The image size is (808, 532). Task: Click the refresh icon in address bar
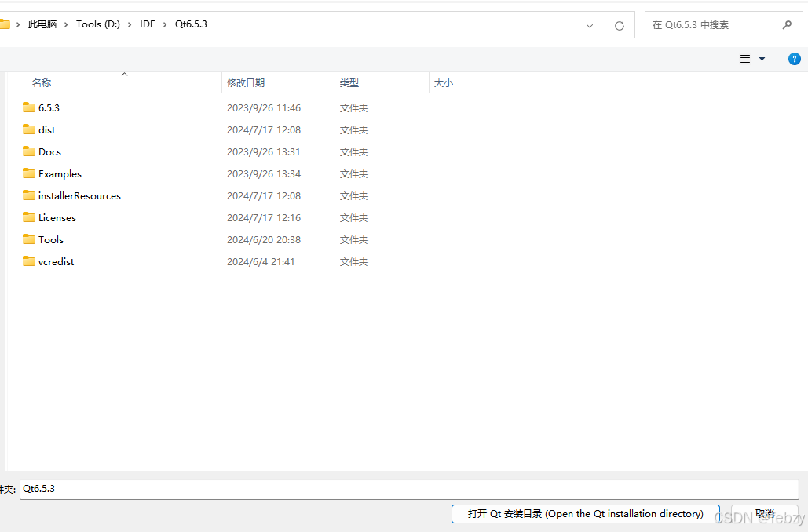coord(620,25)
